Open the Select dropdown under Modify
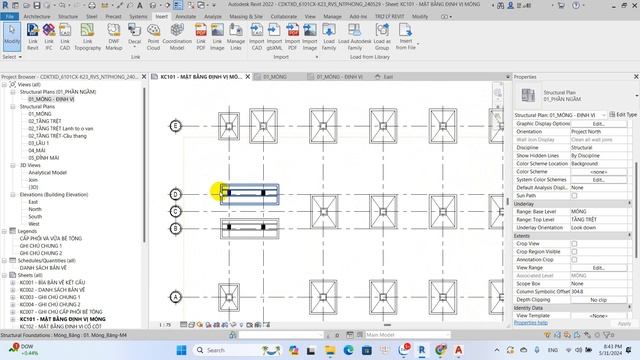 12,57
